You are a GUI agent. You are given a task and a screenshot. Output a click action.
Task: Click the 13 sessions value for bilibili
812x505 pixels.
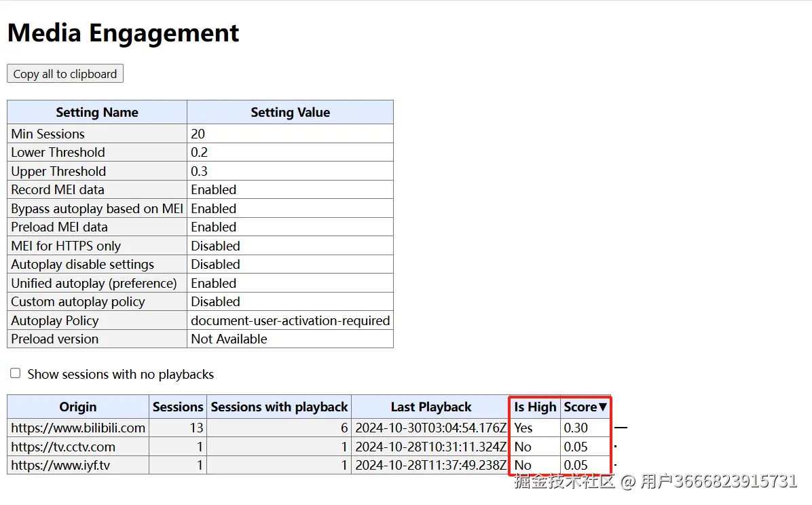pos(178,428)
